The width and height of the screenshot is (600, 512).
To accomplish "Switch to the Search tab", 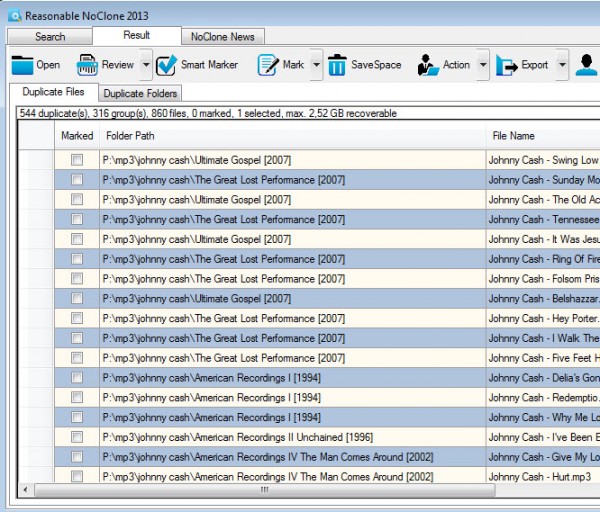I will (50, 37).
